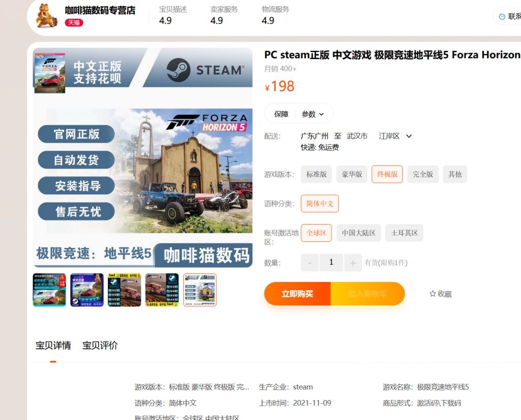The image size is (521, 420).
Task: Increase quantity with plus button
Action: point(353,263)
